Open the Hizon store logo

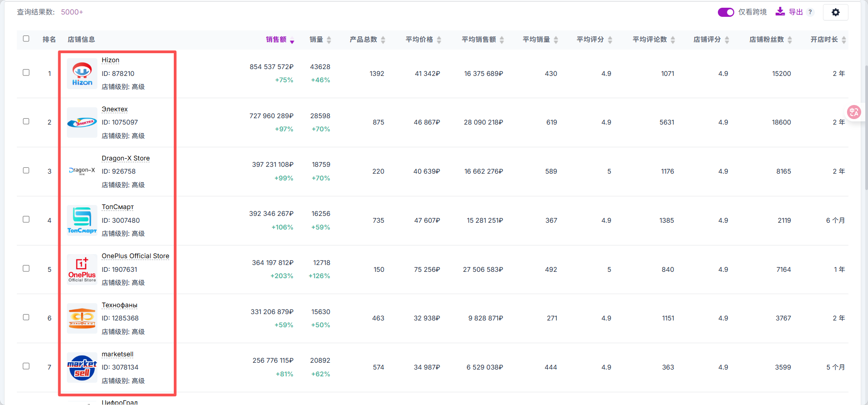pyautogui.click(x=82, y=74)
